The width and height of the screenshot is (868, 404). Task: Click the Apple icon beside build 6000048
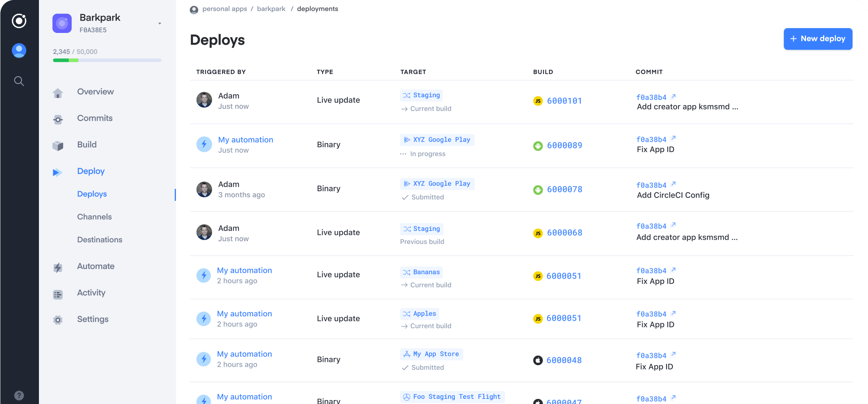(x=538, y=360)
